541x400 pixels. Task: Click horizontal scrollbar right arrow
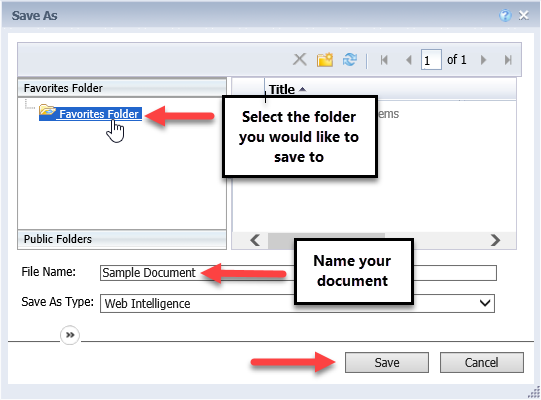click(x=495, y=240)
